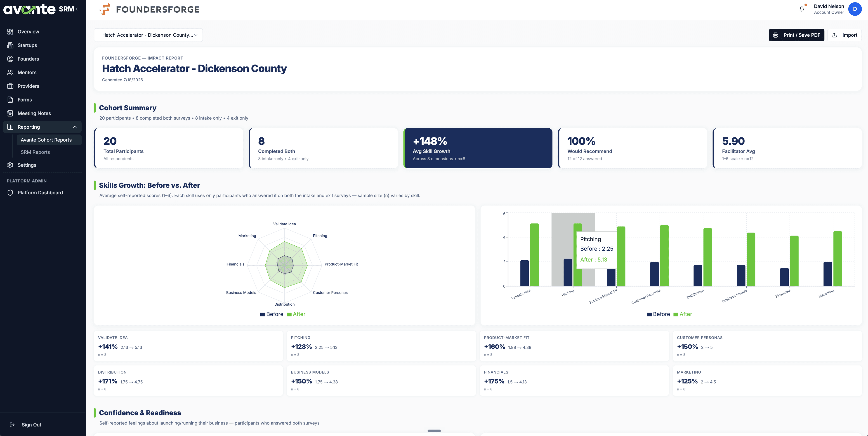Click Sign Out

click(x=31, y=425)
